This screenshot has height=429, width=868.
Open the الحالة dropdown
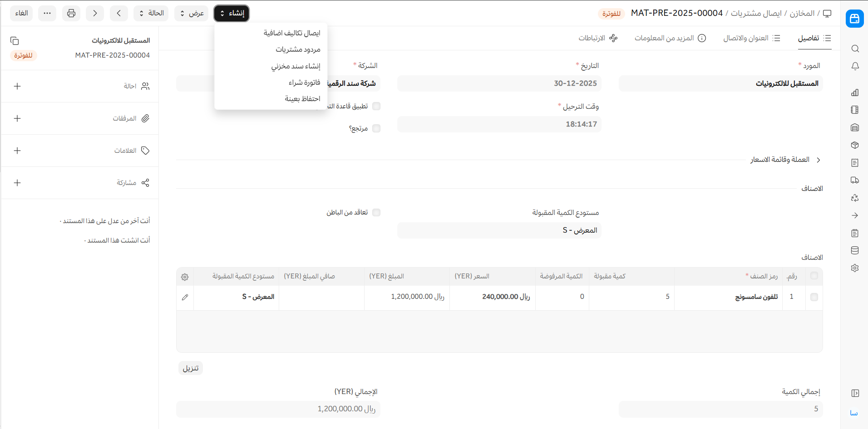tap(151, 13)
